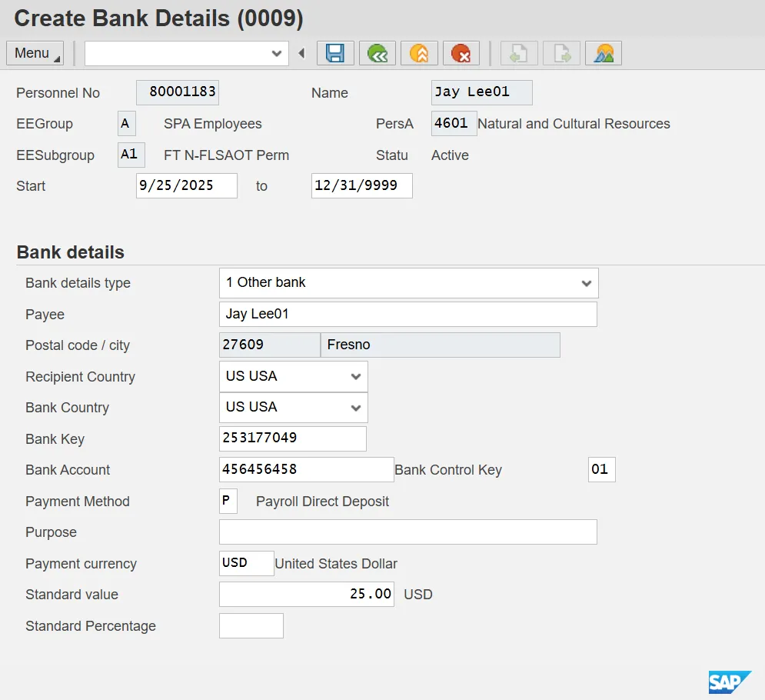Click the text 'United States Dollar'
The width and height of the screenshot is (765, 700).
pyautogui.click(x=336, y=563)
